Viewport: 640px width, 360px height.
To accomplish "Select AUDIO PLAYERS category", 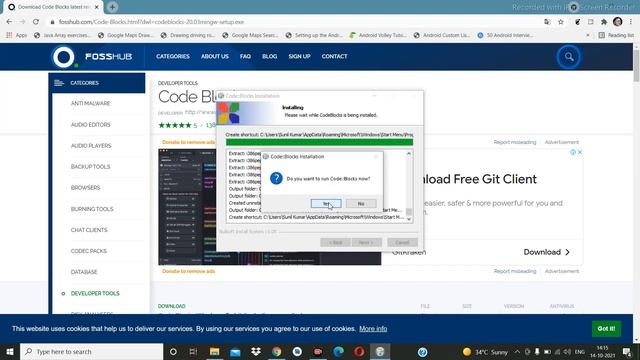I will [x=91, y=146].
